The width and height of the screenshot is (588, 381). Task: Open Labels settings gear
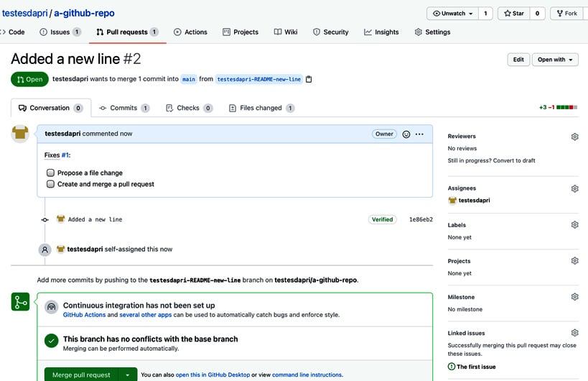tap(574, 225)
